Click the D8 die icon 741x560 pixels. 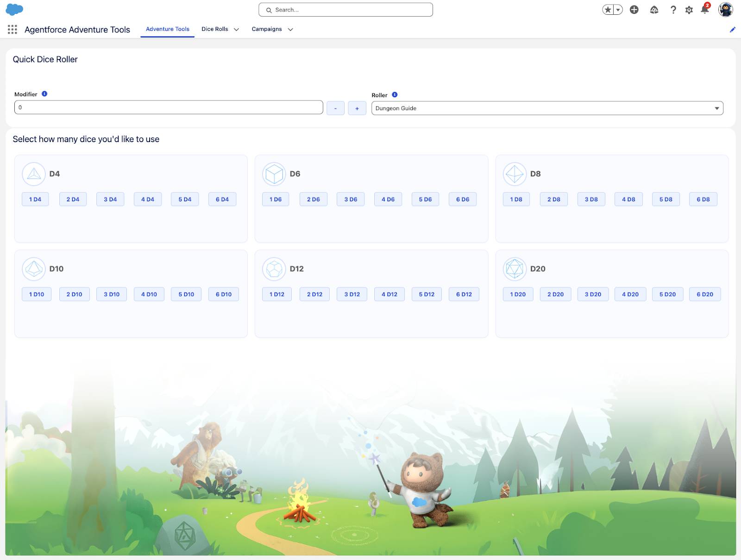(515, 174)
